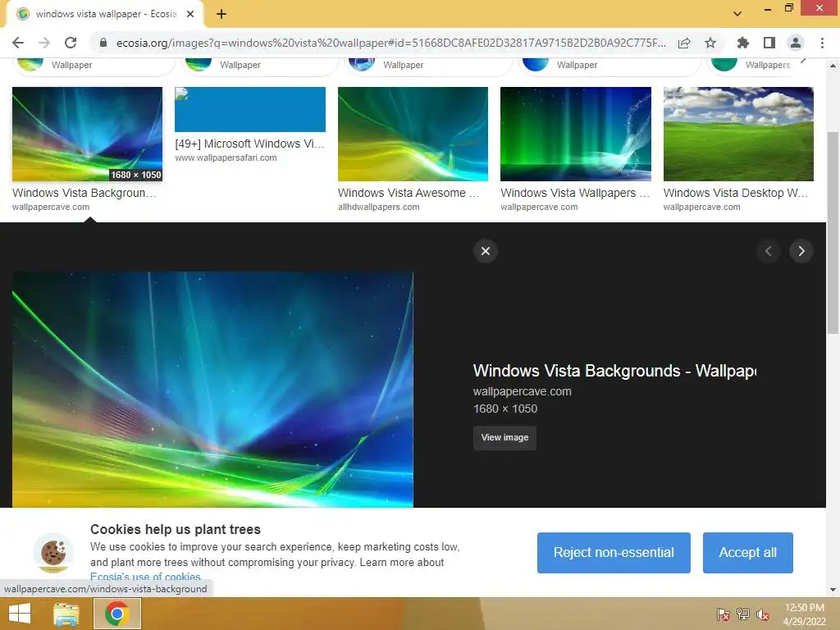840x630 pixels.
Task: Click allhdwallpapers.com source text
Action: [379, 207]
